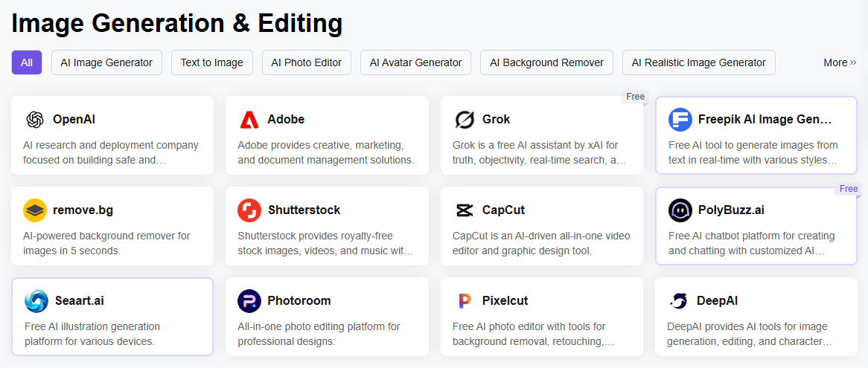Open the CapCut title link
This screenshot has width=868, height=368.
coord(504,210)
